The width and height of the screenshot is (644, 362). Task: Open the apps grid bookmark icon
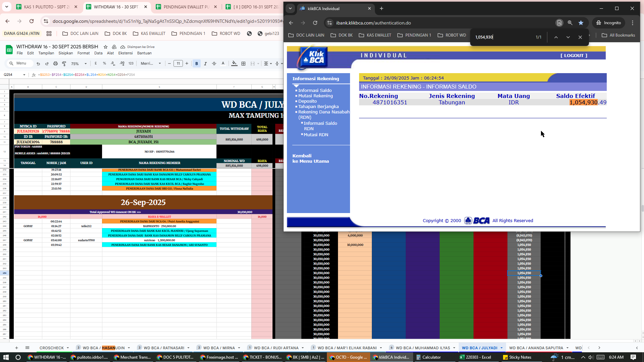pos(49,34)
